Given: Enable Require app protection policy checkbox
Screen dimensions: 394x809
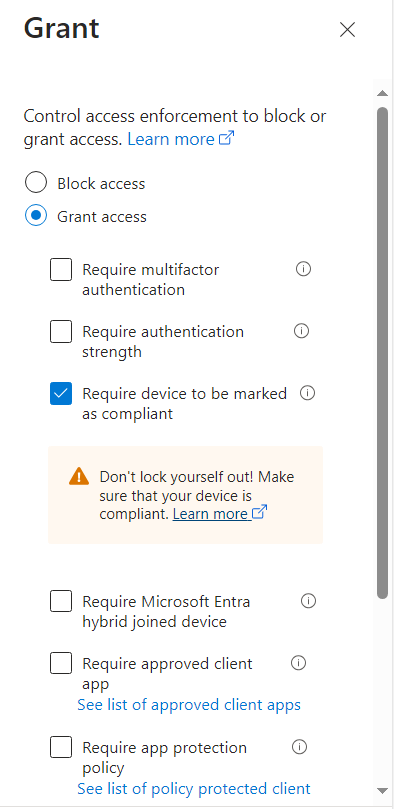Looking at the screenshot, I should tap(61, 748).
